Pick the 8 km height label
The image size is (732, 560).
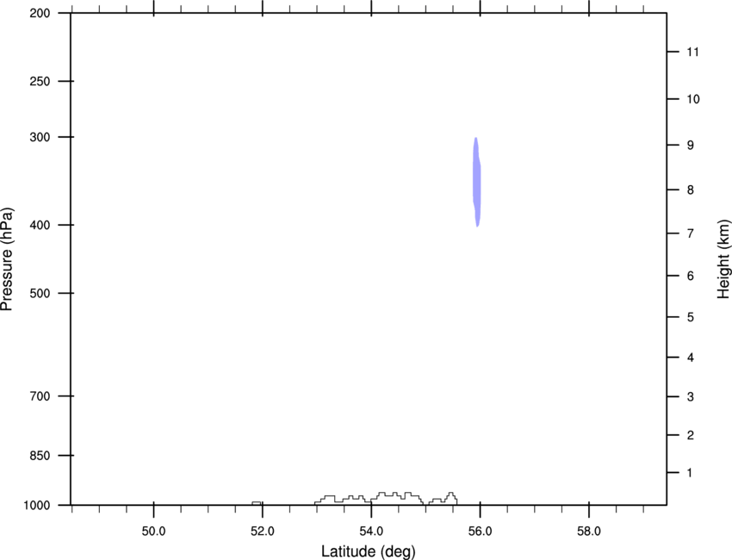tap(691, 190)
